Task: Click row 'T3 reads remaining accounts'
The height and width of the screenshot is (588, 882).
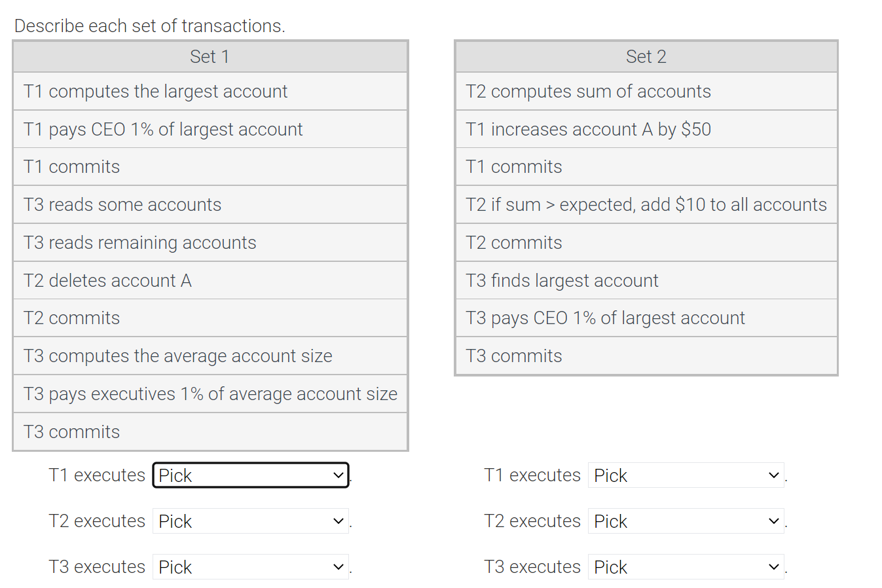Action: click(x=210, y=243)
